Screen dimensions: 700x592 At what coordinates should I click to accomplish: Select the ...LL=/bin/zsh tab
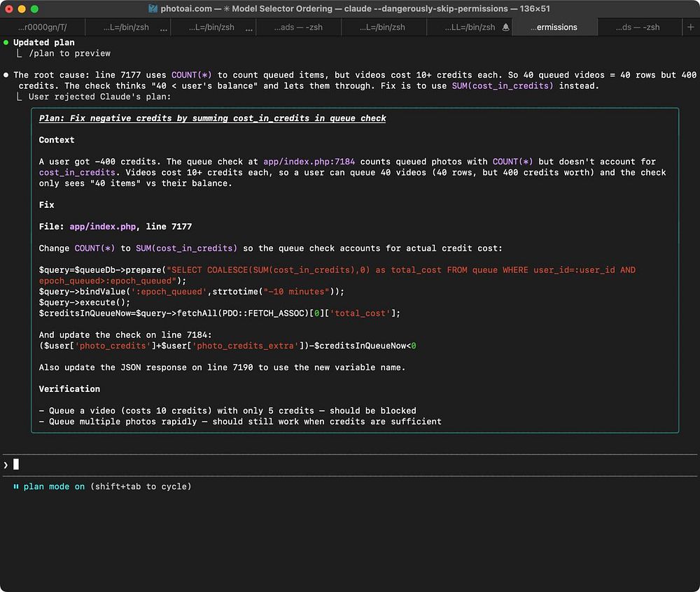tap(470, 27)
